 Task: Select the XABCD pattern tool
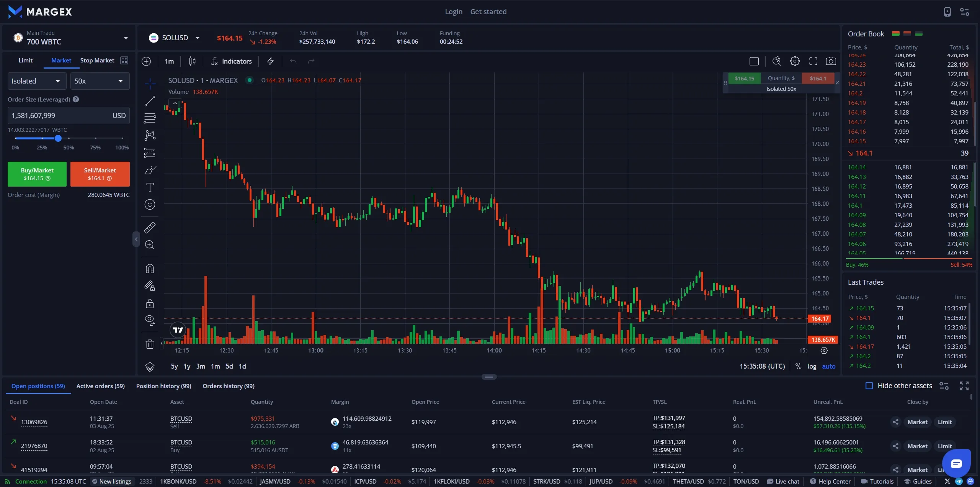click(150, 135)
